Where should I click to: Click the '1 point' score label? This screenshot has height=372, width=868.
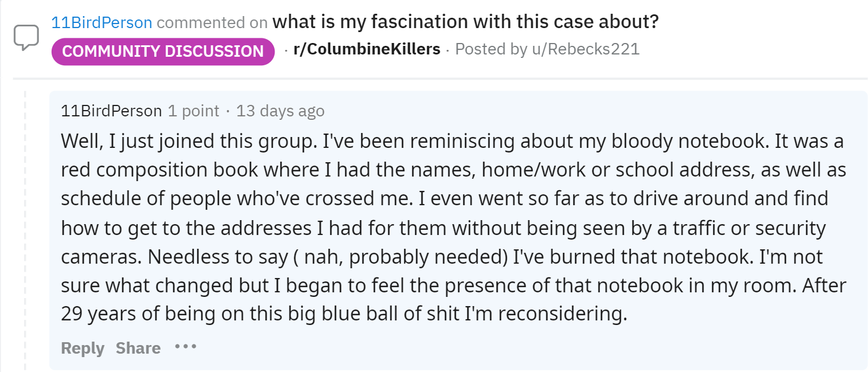[193, 111]
